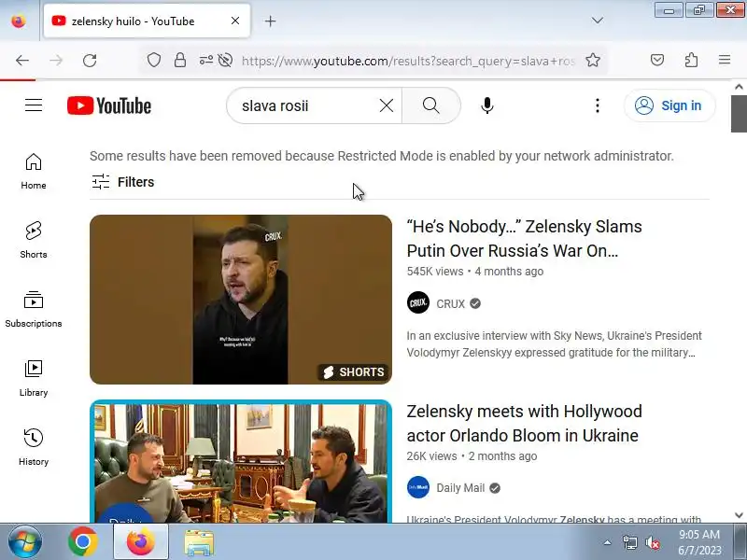The width and height of the screenshot is (747, 560).
Task: Open the "He's Nobody…" Zelensky video title
Action: pos(524,239)
